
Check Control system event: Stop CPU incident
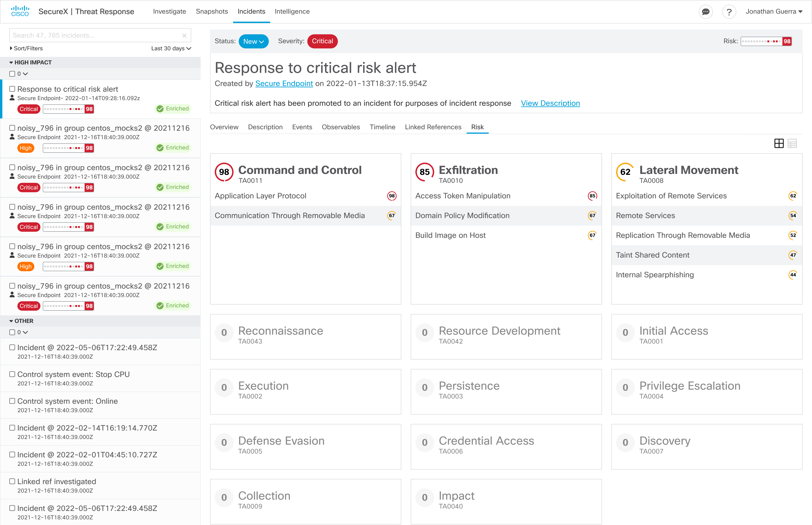(12, 374)
